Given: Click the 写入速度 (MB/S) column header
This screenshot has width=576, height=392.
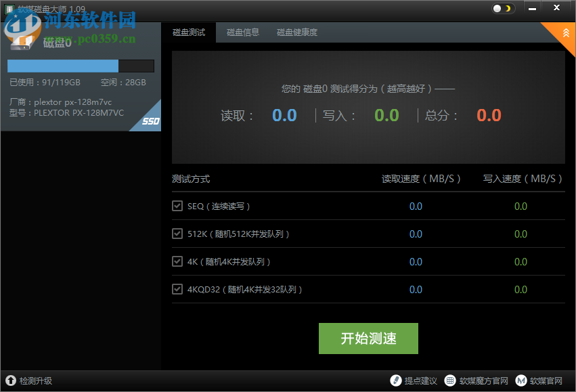Looking at the screenshot, I should [523, 179].
